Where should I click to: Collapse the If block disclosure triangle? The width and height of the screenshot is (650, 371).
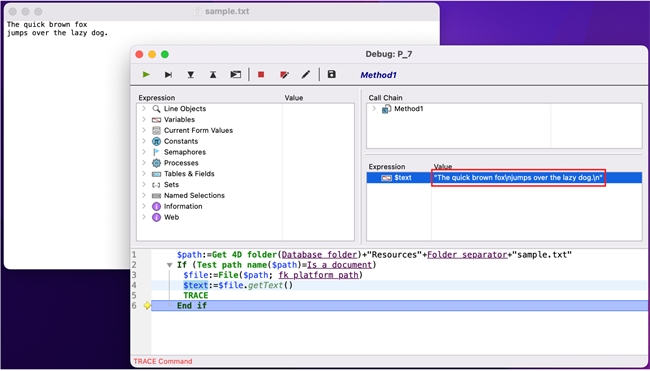[x=169, y=265]
